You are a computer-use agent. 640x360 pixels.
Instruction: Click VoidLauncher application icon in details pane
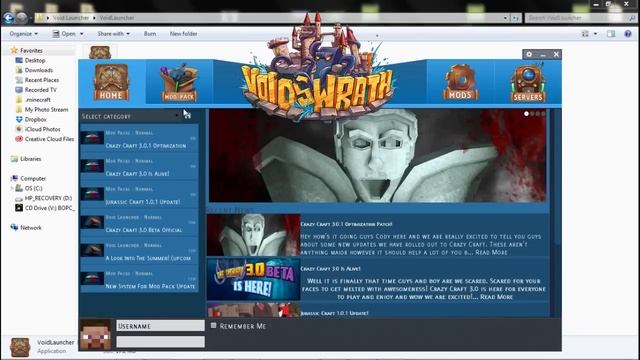tap(20, 347)
